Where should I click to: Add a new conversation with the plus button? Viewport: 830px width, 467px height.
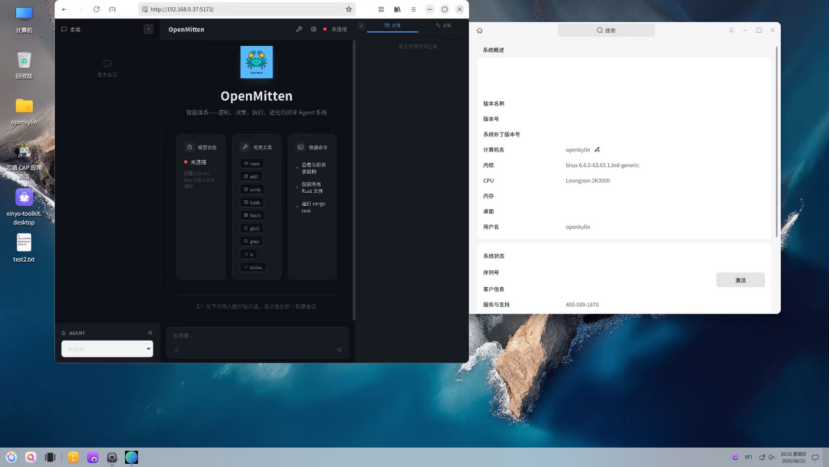click(x=148, y=29)
